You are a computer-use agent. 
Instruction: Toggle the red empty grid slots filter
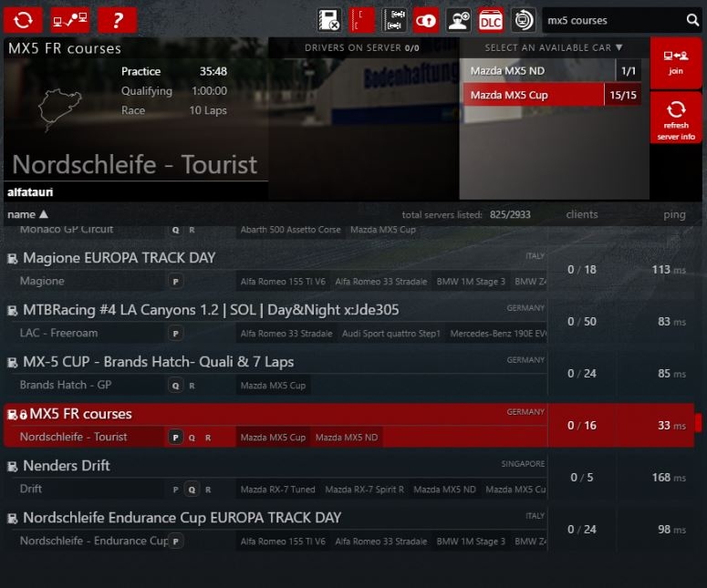361,20
